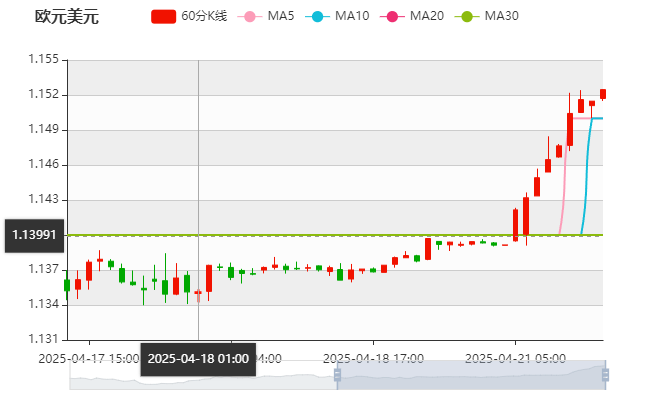Toggle the 60分K线 candlestick series legend
670x400 pixels.
[189, 16]
